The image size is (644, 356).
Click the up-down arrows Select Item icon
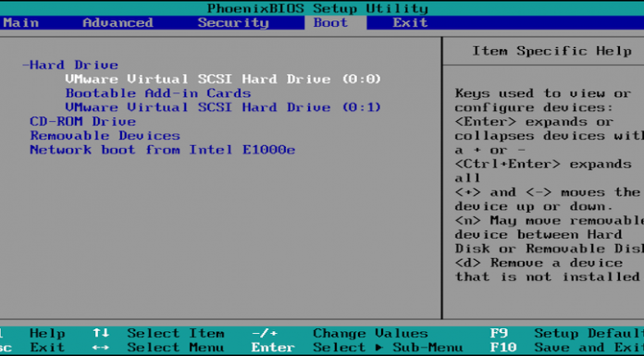click(x=100, y=333)
